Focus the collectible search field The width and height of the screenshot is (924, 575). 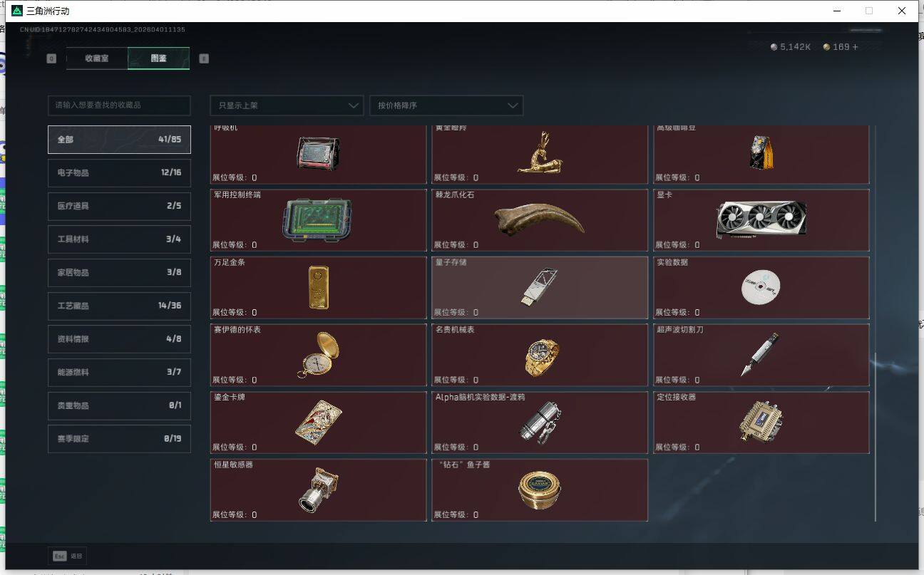[x=119, y=105]
